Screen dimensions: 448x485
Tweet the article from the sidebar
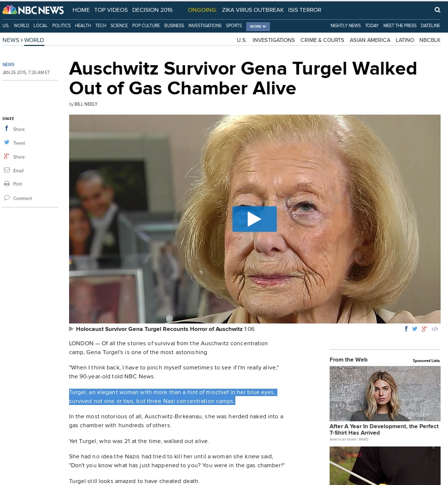click(x=7, y=142)
